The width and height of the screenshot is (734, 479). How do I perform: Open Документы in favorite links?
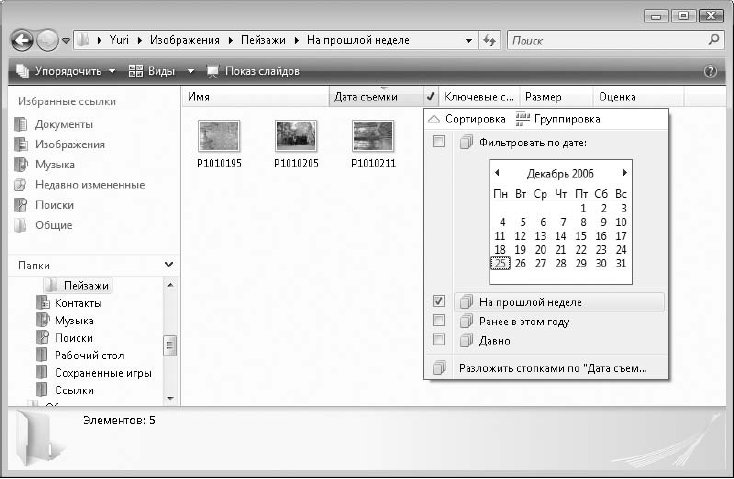[64, 124]
